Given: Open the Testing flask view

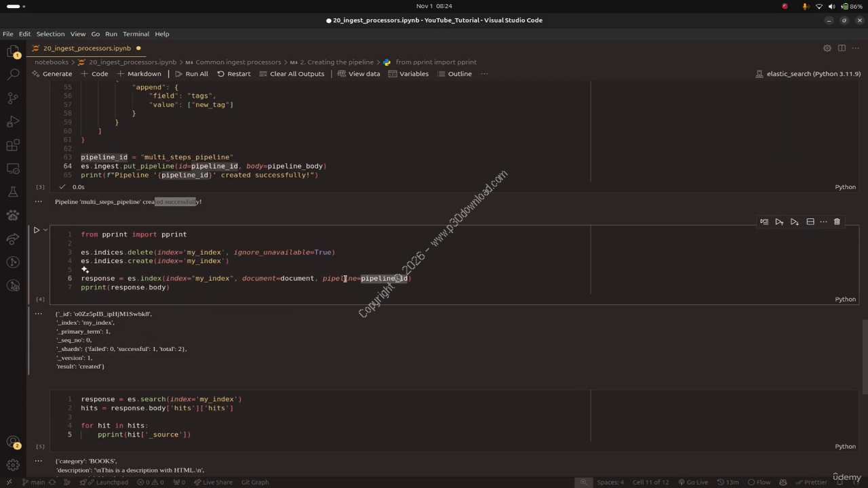Looking at the screenshot, I should coord(13,192).
